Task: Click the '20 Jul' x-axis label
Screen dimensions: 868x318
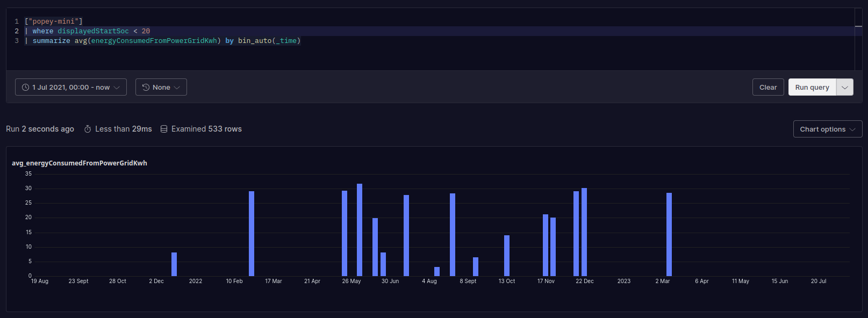Action: click(x=819, y=281)
